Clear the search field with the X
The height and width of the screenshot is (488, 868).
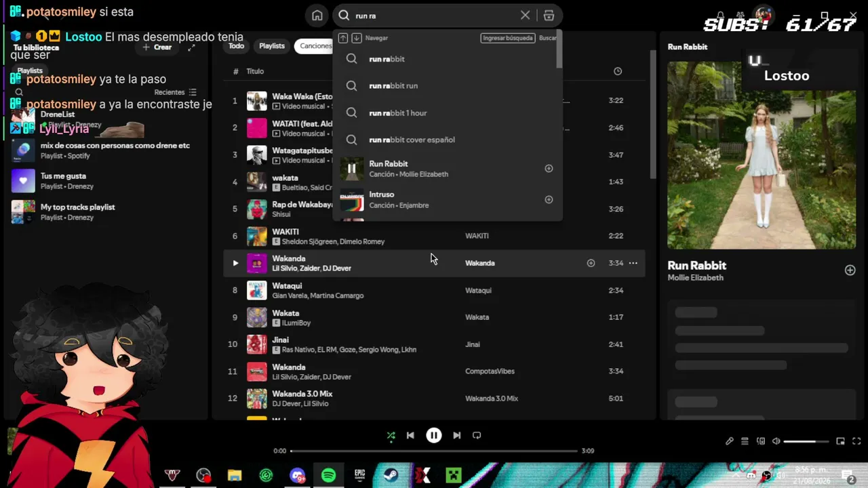click(525, 16)
